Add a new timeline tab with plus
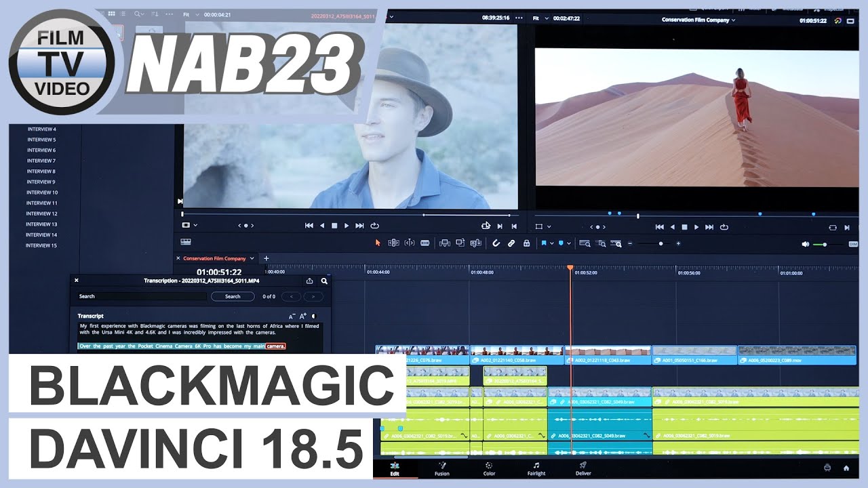 pos(267,258)
